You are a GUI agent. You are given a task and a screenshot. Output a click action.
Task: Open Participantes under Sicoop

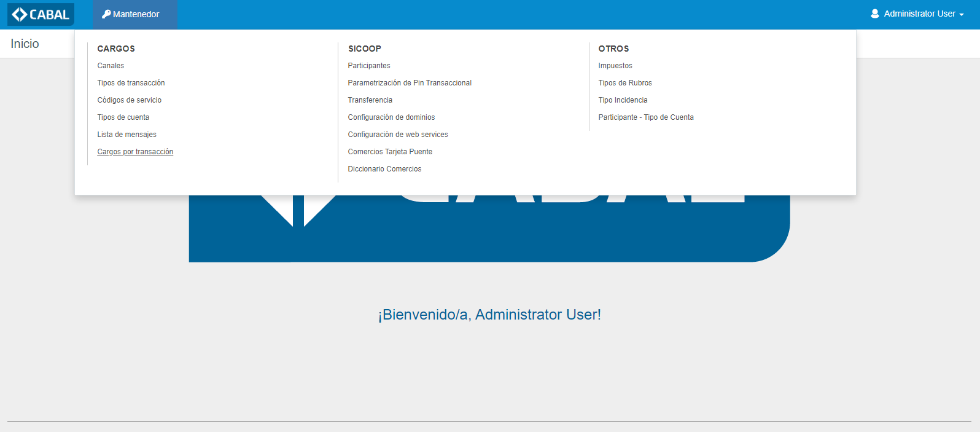[369, 66]
